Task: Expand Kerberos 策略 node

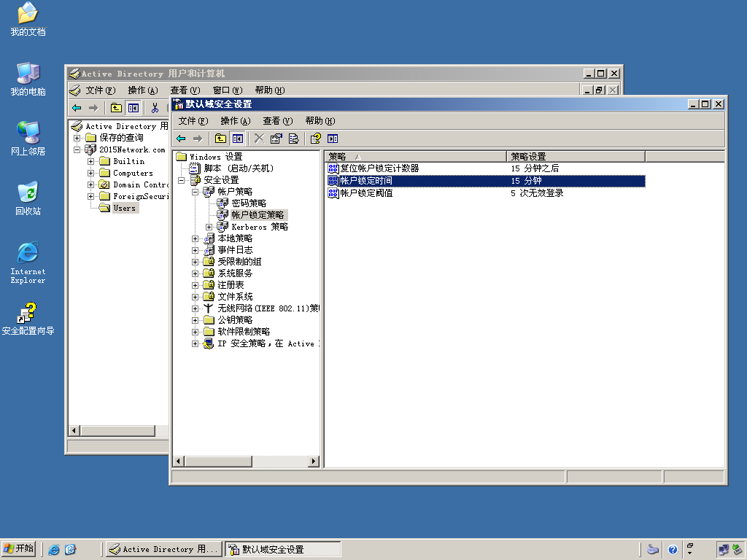Action: [x=209, y=227]
